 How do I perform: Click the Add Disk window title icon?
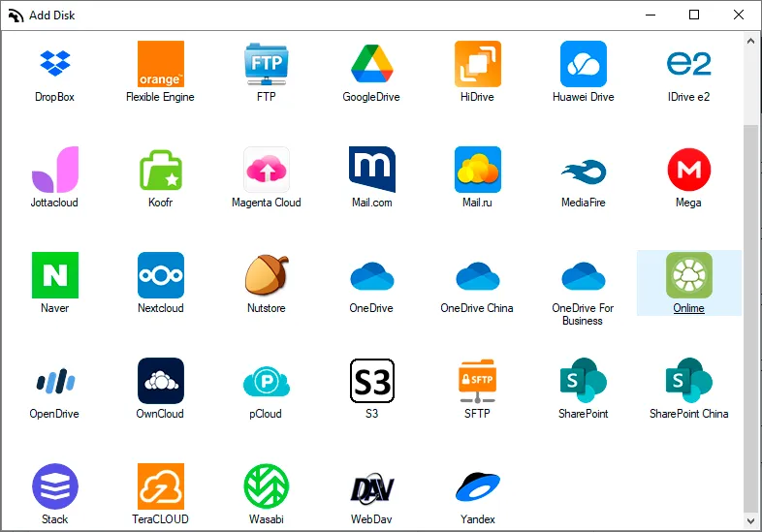coord(16,16)
